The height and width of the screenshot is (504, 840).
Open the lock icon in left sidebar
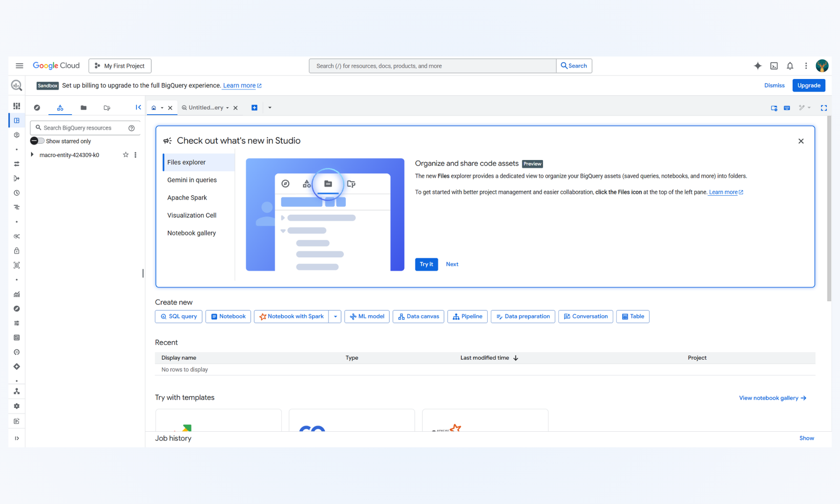tap(16, 251)
